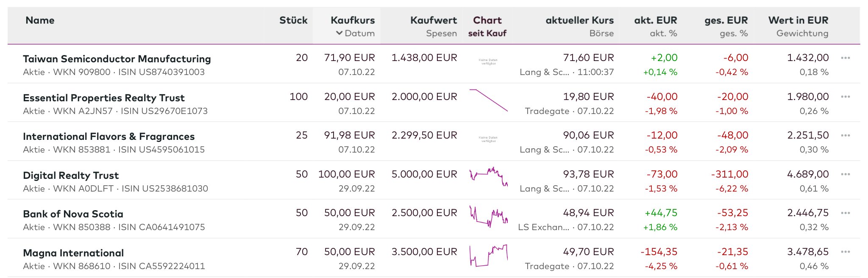This screenshot has width=868, height=278.
Task: Open three-dot menu for International Flavors & Fragrances
Action: coord(845,136)
